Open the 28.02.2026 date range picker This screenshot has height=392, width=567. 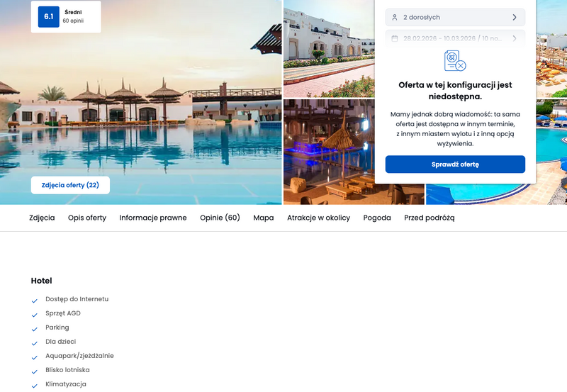(455, 38)
